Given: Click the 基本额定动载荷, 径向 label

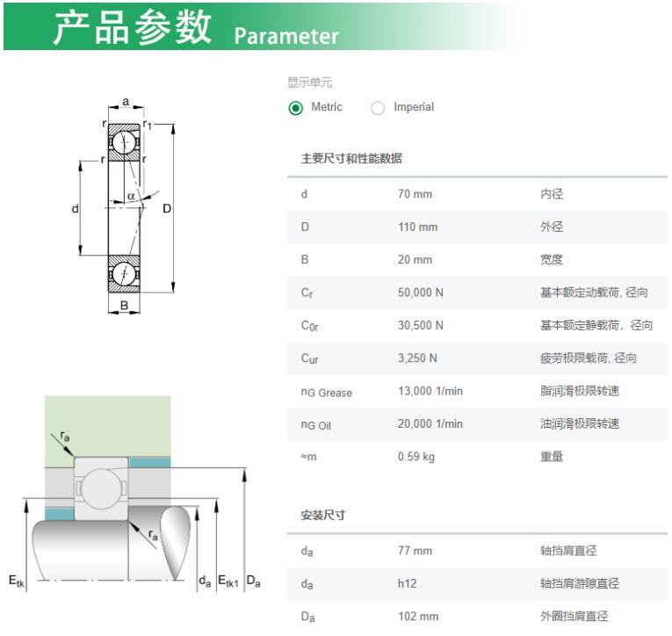Looking at the screenshot, I should [x=594, y=293].
